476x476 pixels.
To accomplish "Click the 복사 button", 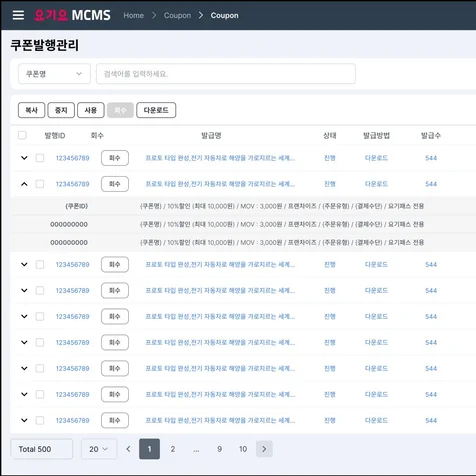I will (x=31, y=110).
